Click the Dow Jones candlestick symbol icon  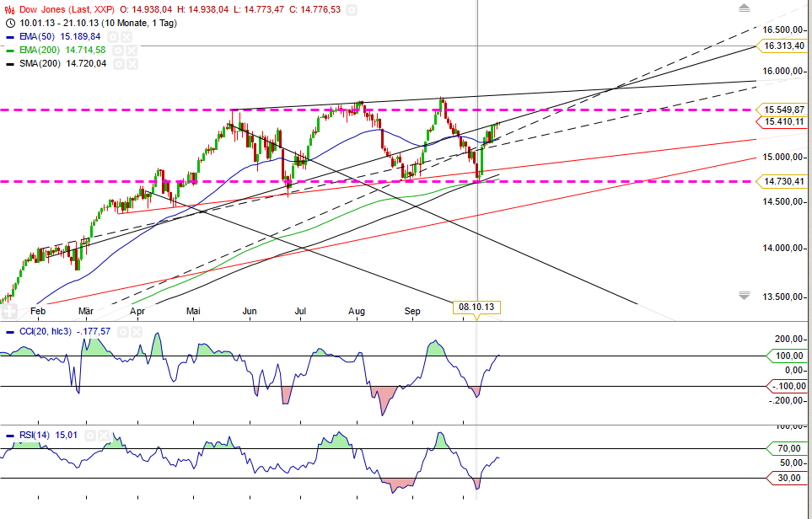point(9,8)
